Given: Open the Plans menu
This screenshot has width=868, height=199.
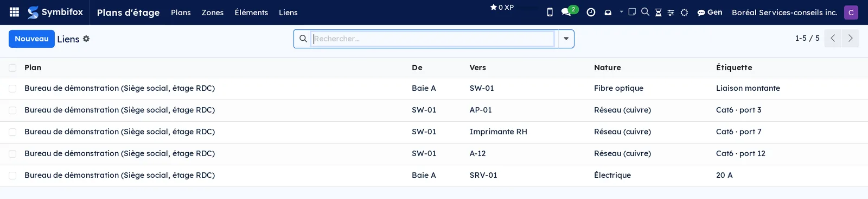Looking at the screenshot, I should (x=181, y=12).
